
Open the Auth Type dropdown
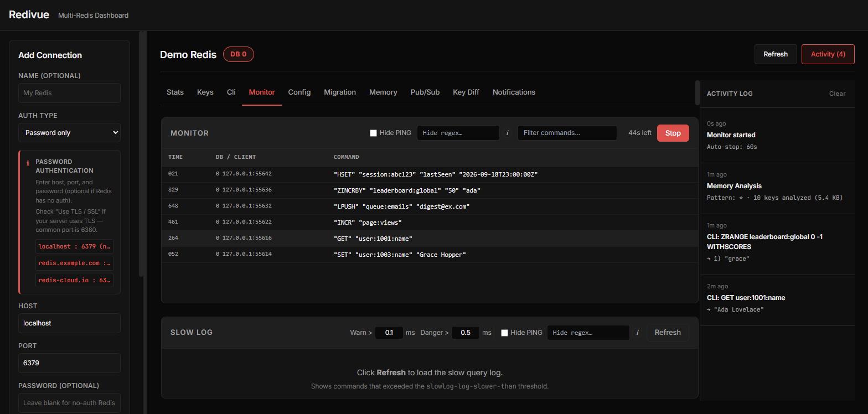(x=69, y=133)
